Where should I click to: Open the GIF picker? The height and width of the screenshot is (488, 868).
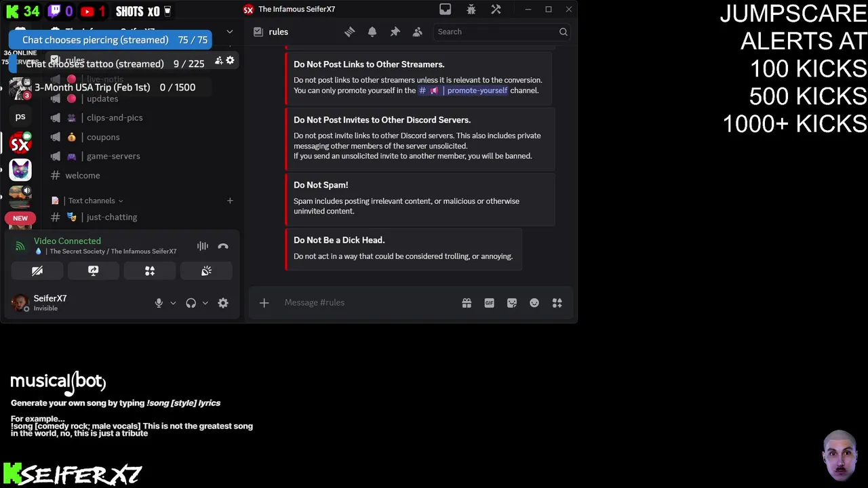(489, 303)
